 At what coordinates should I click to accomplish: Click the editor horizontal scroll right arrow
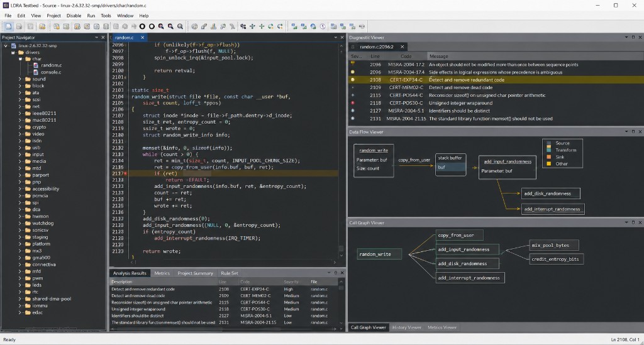point(335,262)
